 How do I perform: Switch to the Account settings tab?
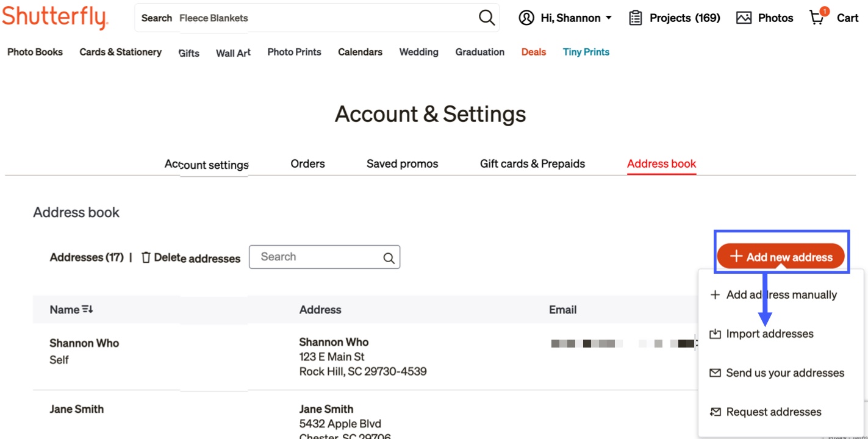click(207, 164)
